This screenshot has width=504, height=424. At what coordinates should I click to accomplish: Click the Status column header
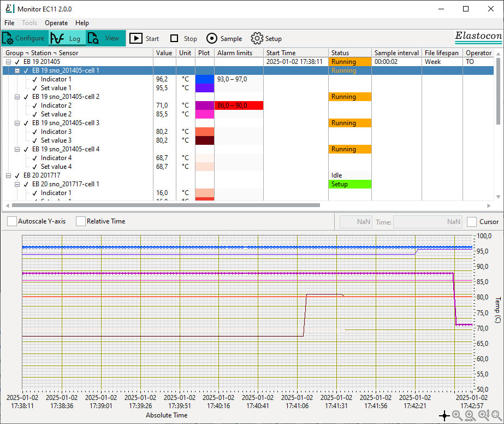click(349, 53)
